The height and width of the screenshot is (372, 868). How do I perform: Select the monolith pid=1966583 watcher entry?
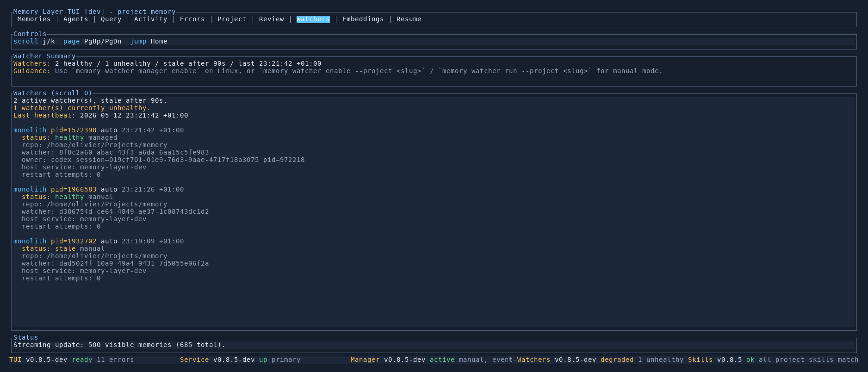99,189
